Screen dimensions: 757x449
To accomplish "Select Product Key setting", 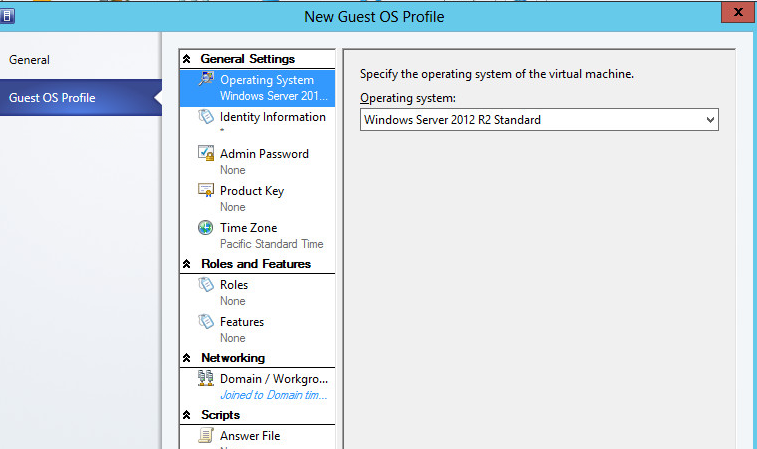I will click(257, 198).
